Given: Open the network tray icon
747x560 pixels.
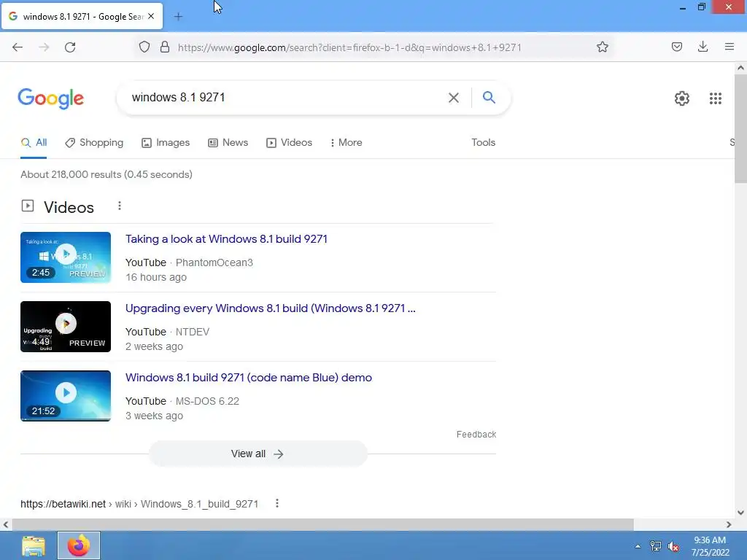Looking at the screenshot, I should pos(656,546).
